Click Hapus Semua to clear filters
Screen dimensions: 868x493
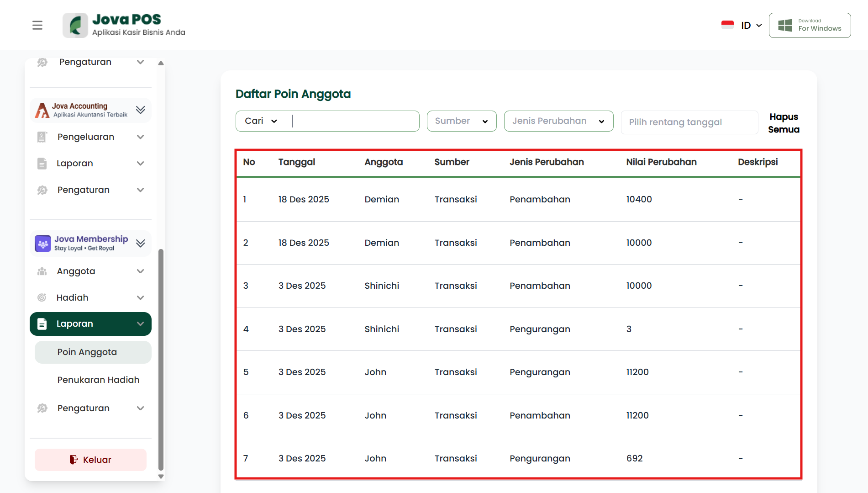784,123
